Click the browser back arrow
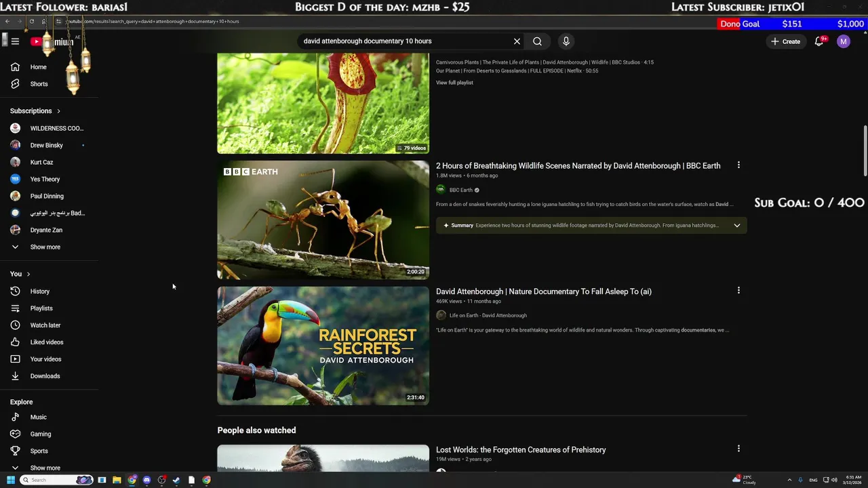Screen dimensions: 868x488 pyautogui.click(x=7, y=21)
